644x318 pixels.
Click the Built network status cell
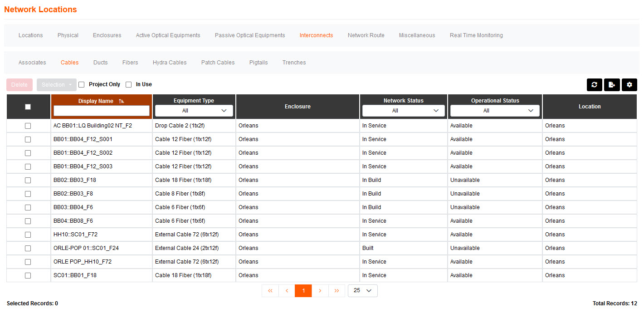pos(403,248)
